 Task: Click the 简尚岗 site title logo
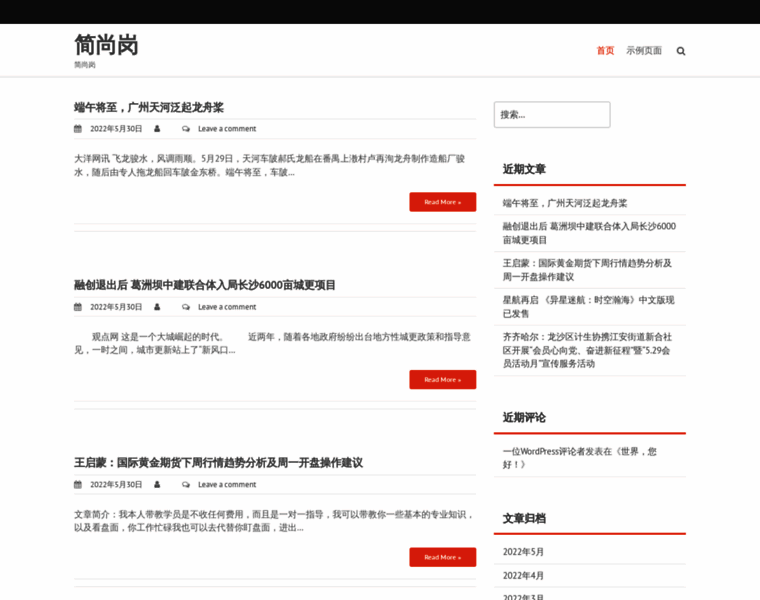click(106, 45)
